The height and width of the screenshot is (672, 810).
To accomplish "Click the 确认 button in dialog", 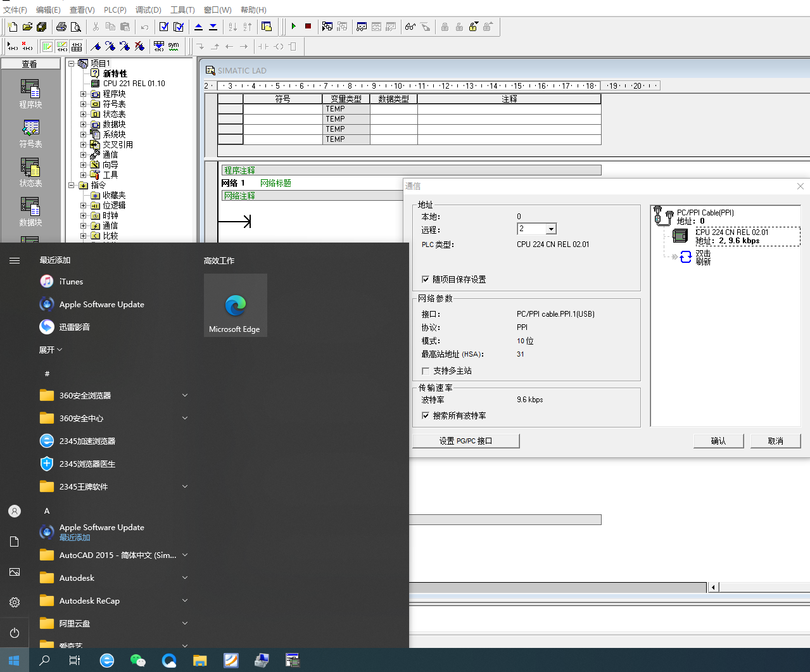I will 718,441.
